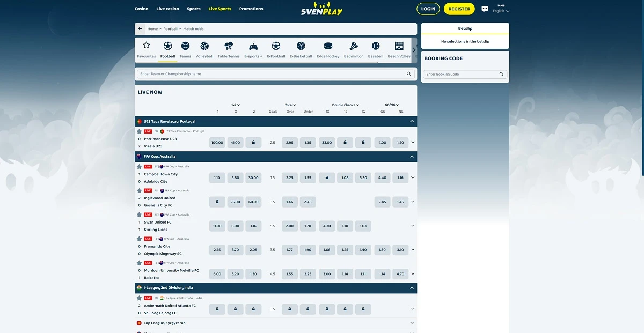Bet 100.00 on Portimonense U23 to win
This screenshot has width=644, height=333.
point(217,143)
